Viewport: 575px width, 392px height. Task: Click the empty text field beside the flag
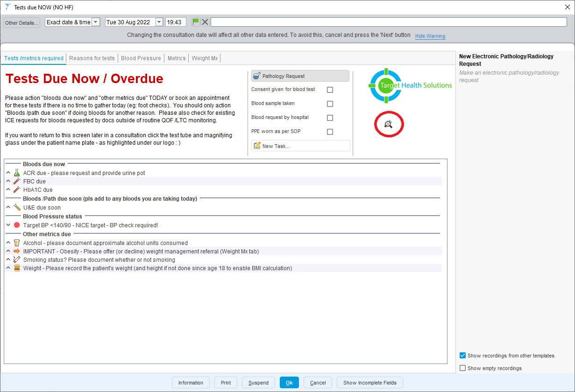point(389,22)
